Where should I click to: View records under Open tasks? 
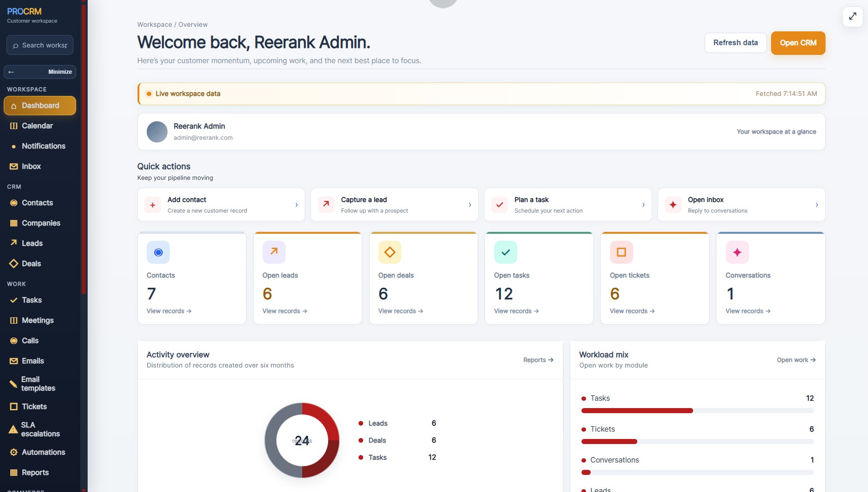point(516,311)
